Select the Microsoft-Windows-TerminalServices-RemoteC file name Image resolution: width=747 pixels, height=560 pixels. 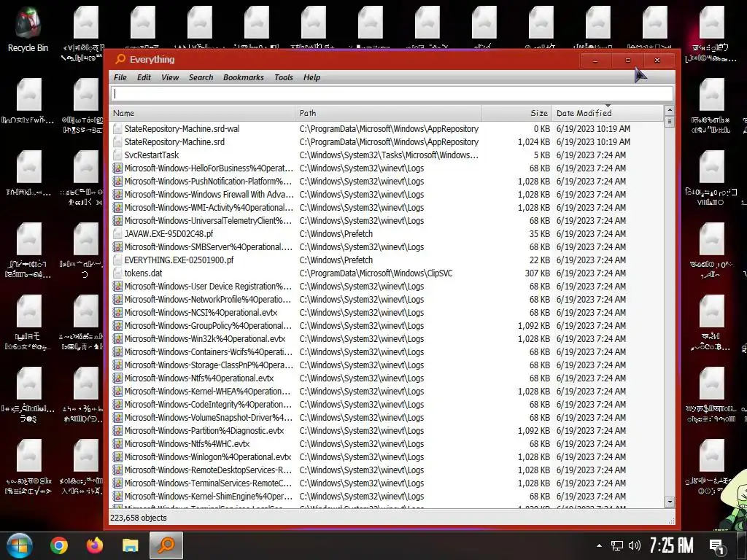click(x=208, y=483)
